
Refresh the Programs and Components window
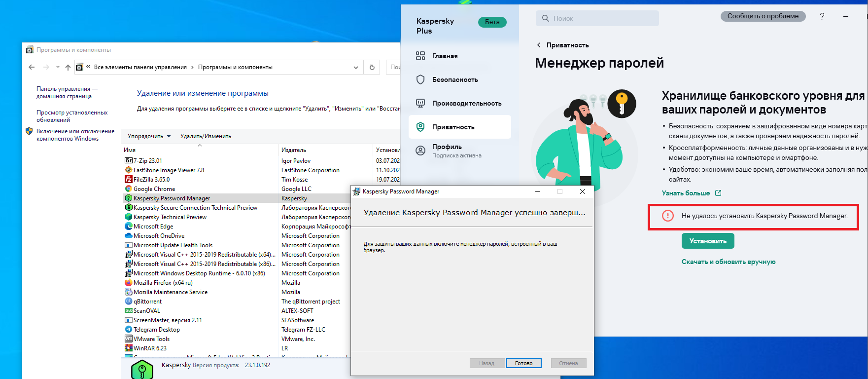click(372, 67)
